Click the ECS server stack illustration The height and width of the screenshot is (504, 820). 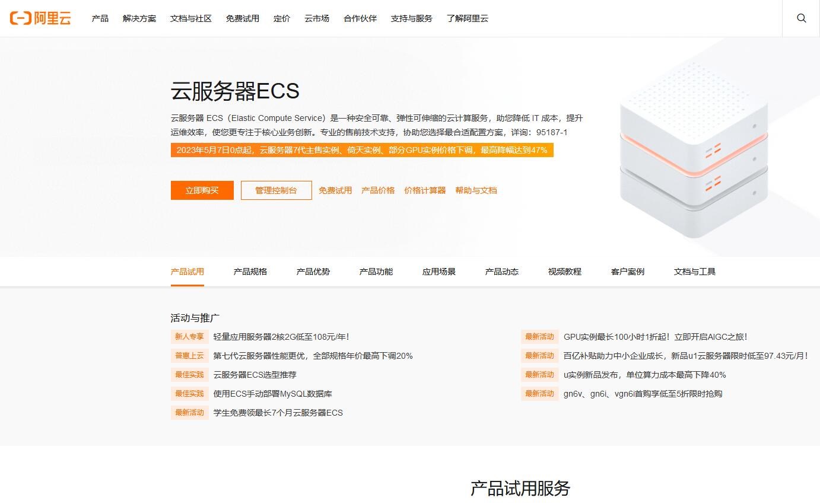click(693, 149)
